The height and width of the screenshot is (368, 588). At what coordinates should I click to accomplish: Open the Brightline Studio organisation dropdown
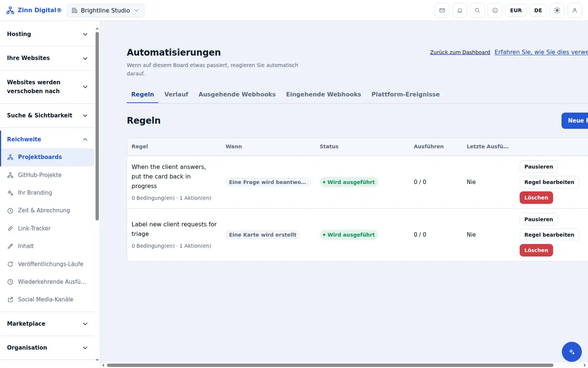click(x=105, y=10)
